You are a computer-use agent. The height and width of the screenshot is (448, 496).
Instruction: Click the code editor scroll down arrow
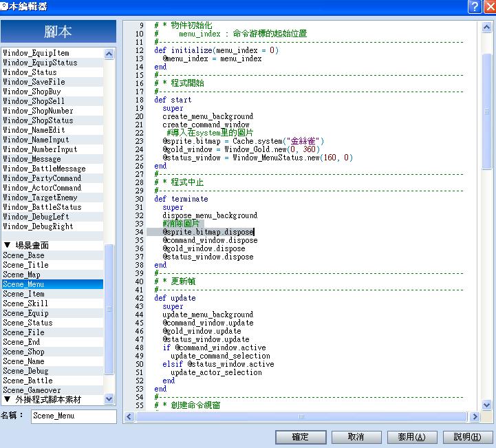click(486, 405)
